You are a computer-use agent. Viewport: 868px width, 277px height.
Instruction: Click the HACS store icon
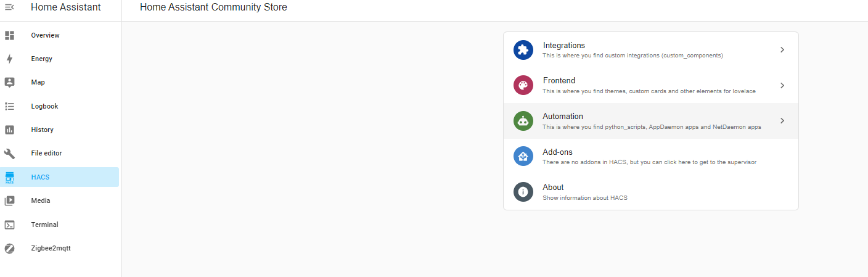[x=9, y=178]
